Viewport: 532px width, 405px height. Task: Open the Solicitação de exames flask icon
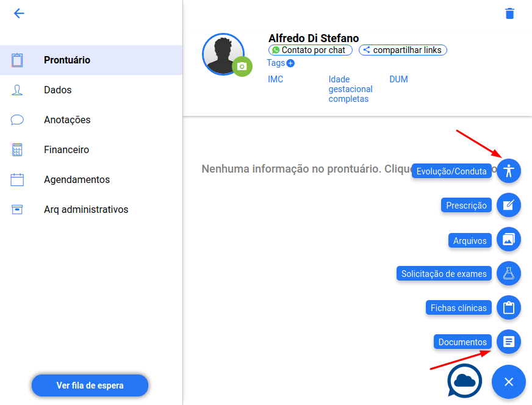point(509,273)
